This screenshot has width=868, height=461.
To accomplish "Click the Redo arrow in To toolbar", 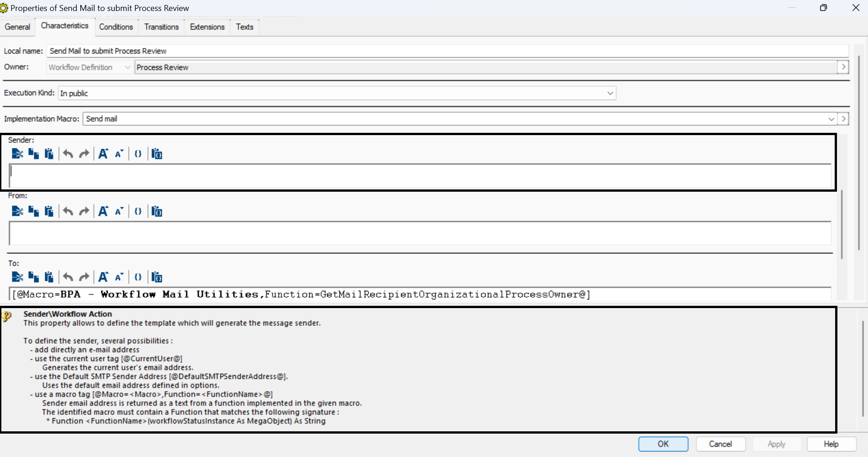I will (x=84, y=277).
